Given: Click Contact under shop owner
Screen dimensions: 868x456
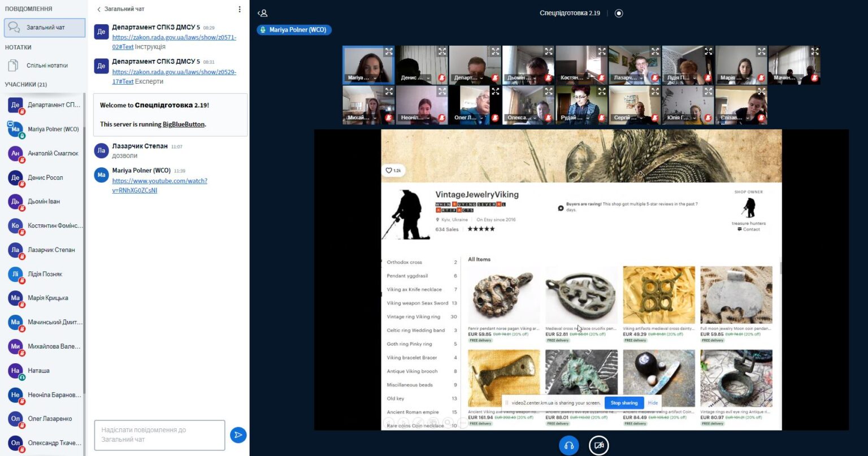Looking at the screenshot, I should click(x=749, y=229).
